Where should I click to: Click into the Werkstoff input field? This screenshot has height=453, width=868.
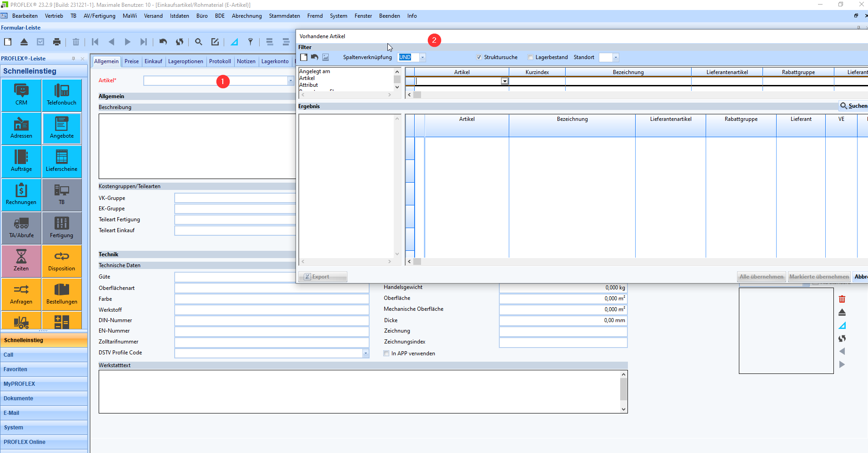pos(271,310)
